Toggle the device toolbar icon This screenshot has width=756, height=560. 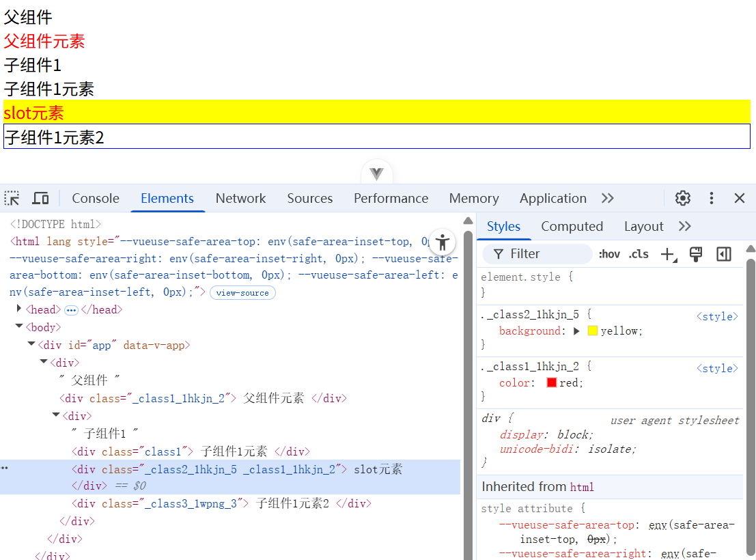point(40,198)
